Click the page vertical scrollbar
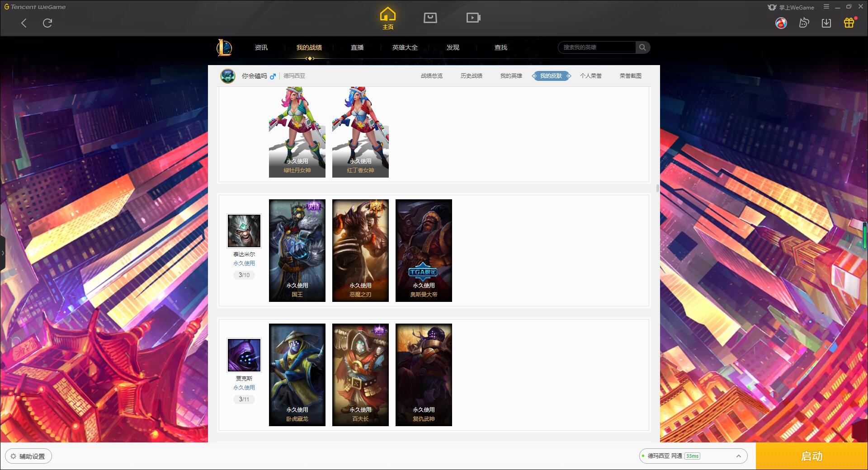868x470 pixels. tap(657, 188)
